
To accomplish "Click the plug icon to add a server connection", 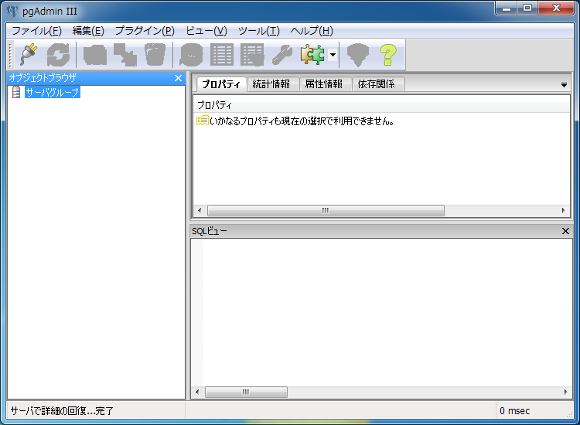I will [28, 55].
